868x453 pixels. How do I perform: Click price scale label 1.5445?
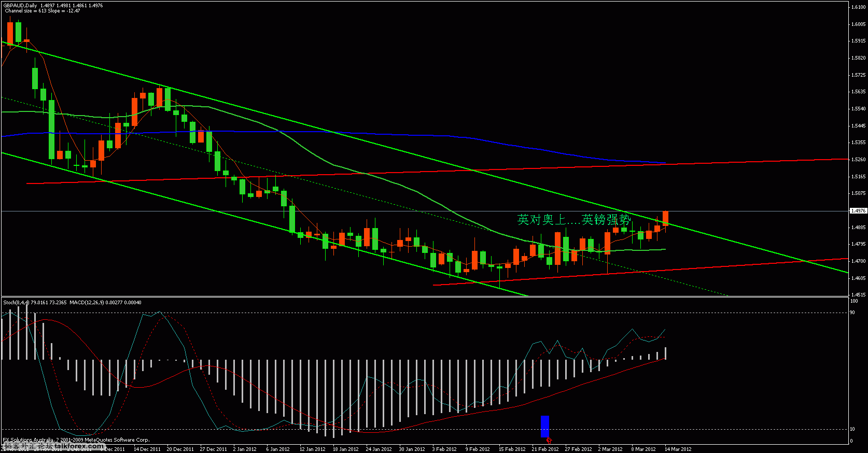(x=859, y=125)
